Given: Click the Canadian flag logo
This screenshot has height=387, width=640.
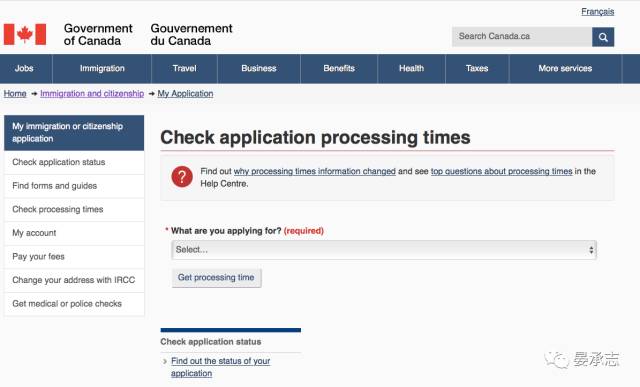Looking at the screenshot, I should coord(25,34).
